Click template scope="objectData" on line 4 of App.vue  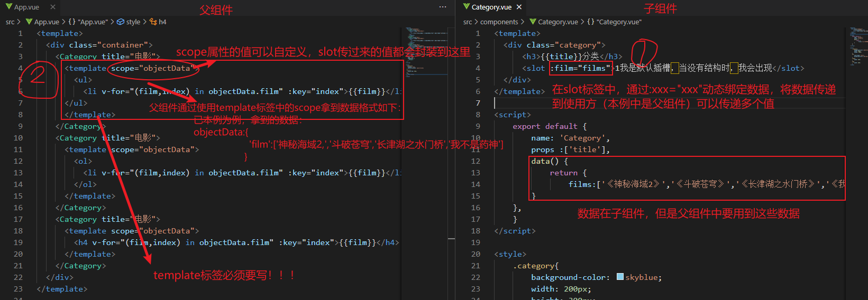132,68
